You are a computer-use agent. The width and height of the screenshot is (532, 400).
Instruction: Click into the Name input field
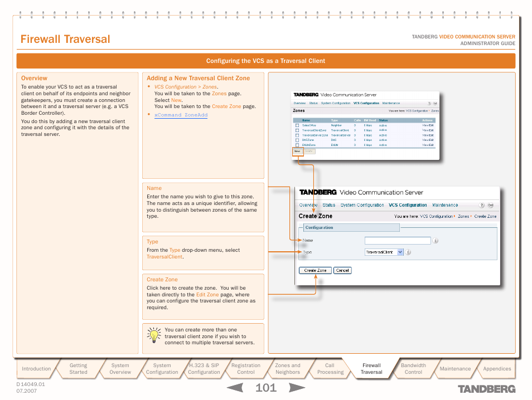pyautogui.click(x=398, y=241)
